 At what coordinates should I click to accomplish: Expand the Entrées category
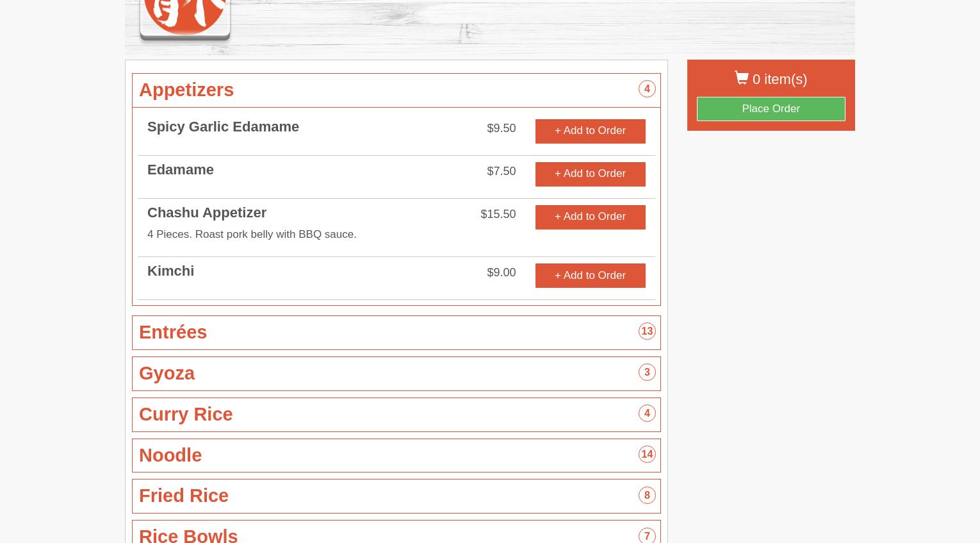pos(396,332)
